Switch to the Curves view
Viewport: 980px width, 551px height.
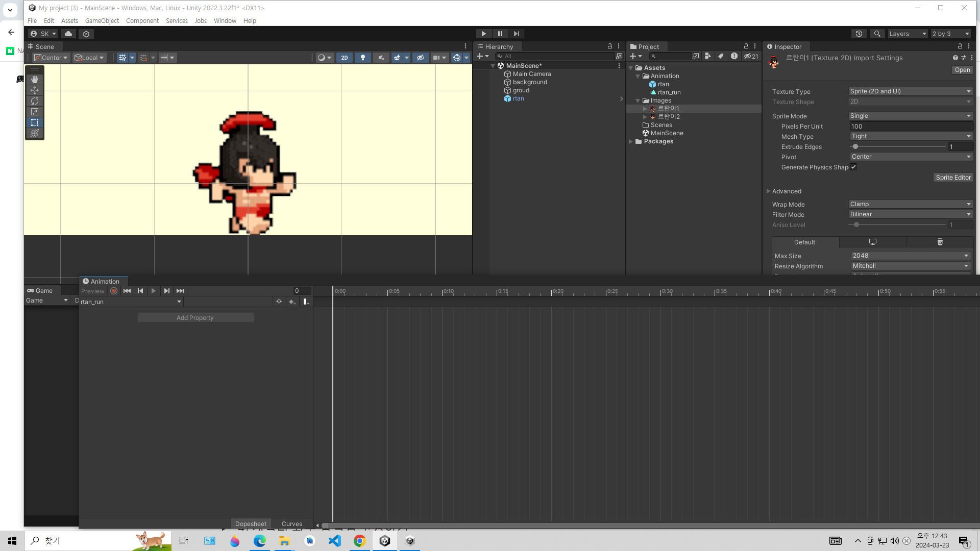(292, 523)
